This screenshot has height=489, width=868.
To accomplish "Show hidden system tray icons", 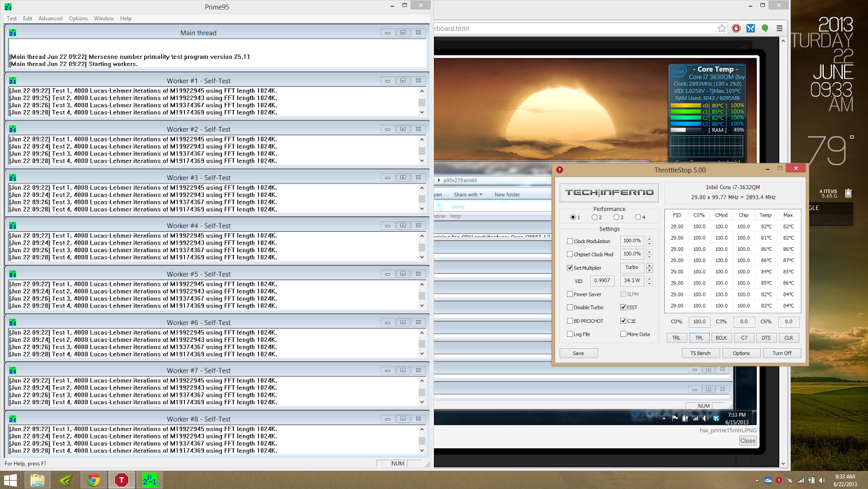I will point(758,481).
